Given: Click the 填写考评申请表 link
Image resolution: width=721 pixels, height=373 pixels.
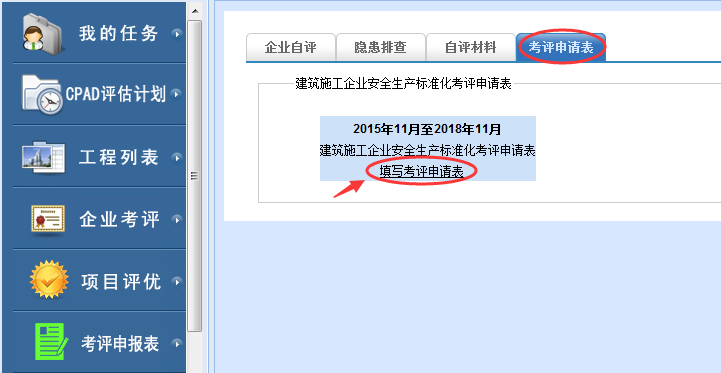Looking at the screenshot, I should 421,172.
